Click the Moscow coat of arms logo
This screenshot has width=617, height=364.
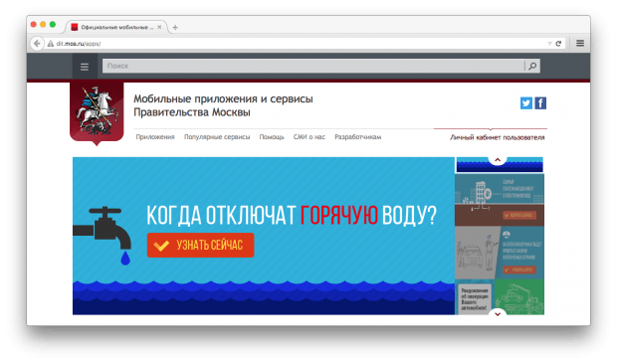pos(97,113)
